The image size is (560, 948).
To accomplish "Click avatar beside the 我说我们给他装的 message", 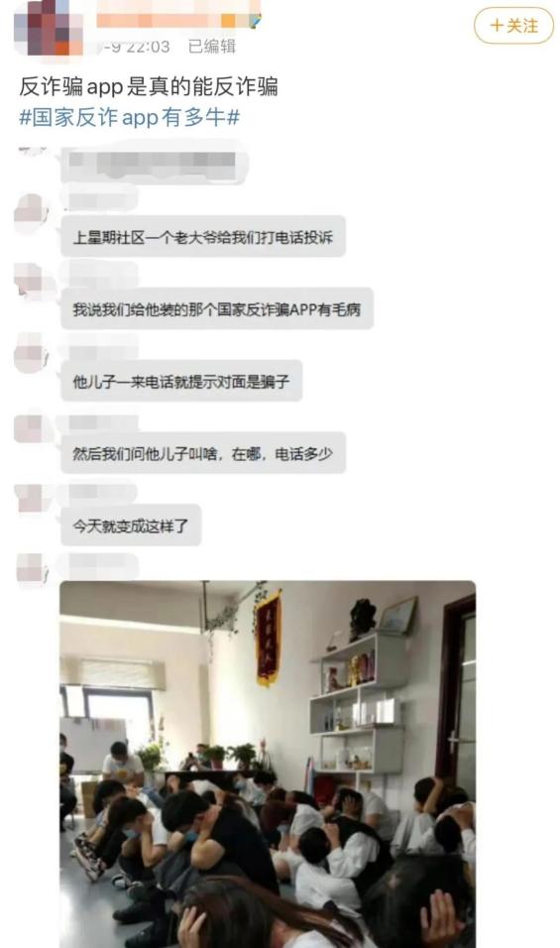I will (32, 280).
